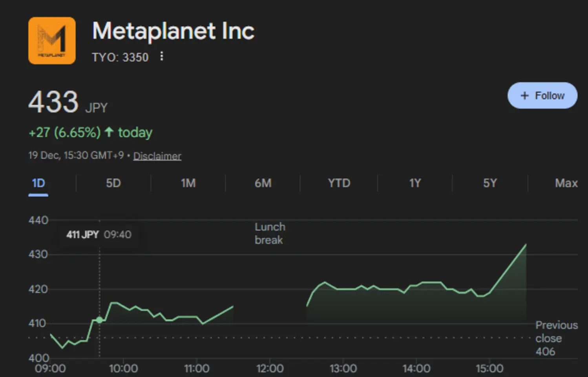Open the 1M chart view
The image size is (588, 377).
pyautogui.click(x=188, y=183)
